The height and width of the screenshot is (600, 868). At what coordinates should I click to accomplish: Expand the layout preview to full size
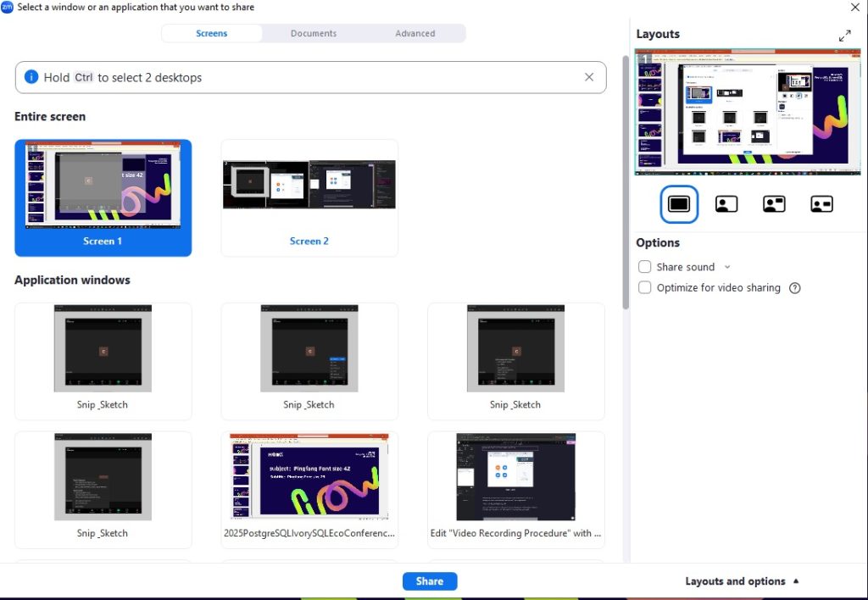point(844,36)
